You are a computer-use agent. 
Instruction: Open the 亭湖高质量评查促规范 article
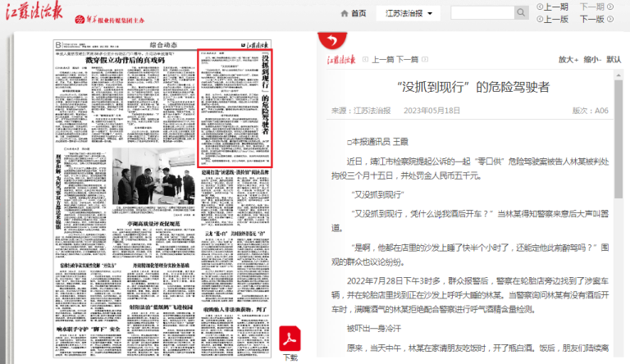pos(153,223)
